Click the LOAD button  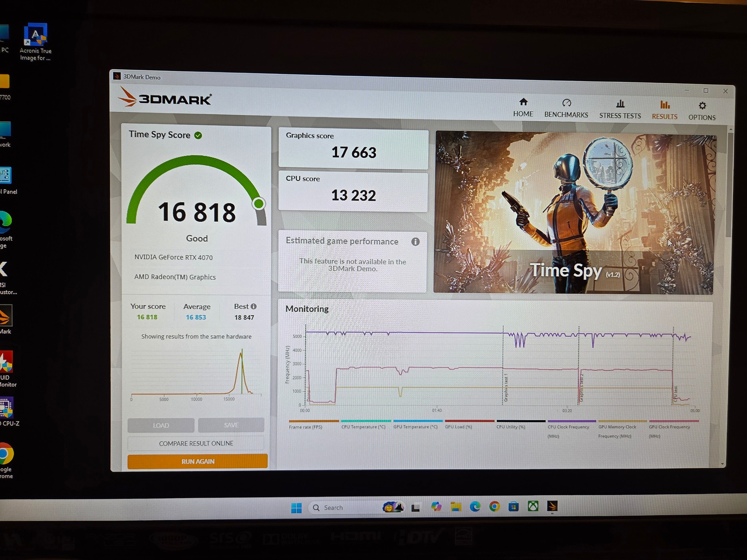click(161, 425)
